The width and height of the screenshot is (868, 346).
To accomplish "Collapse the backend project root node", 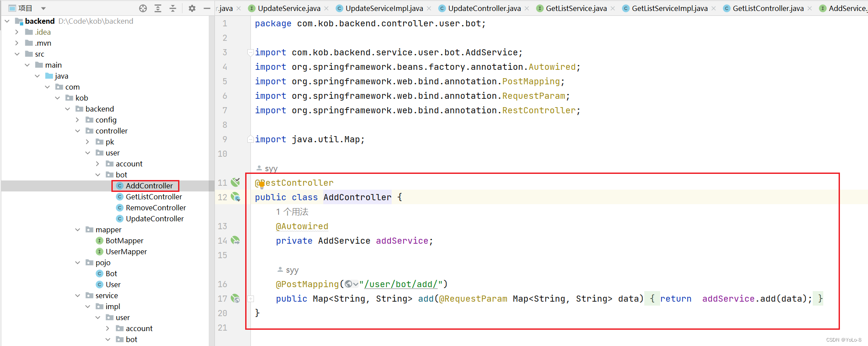I will [7, 21].
